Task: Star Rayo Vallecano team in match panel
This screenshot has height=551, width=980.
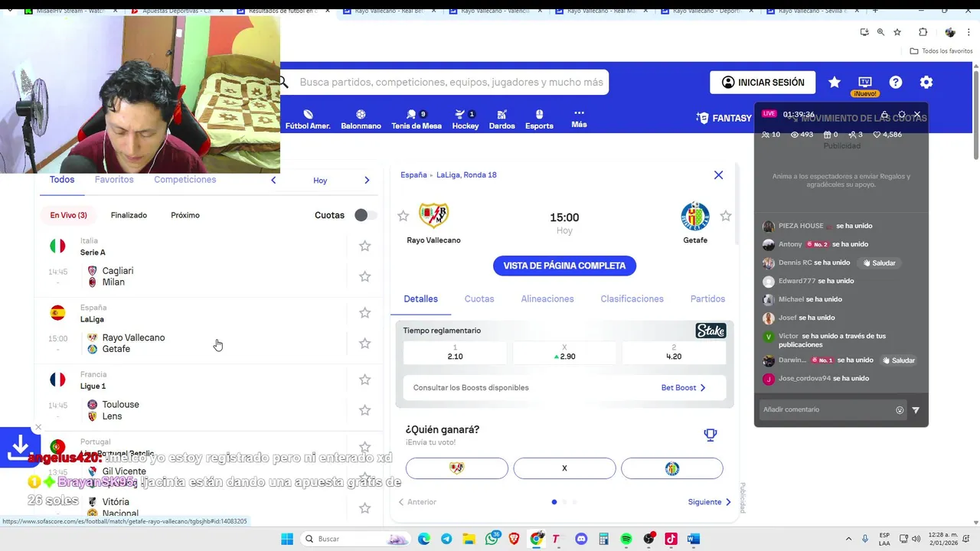Action: (403, 216)
